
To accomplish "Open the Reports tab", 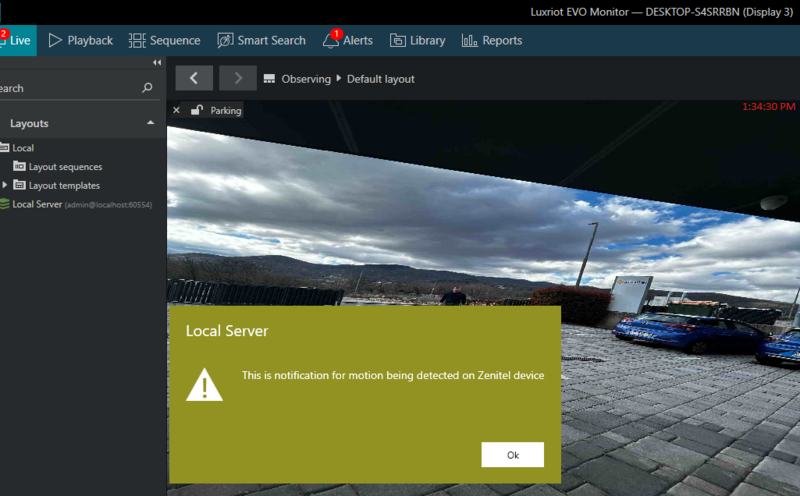I will (x=492, y=40).
